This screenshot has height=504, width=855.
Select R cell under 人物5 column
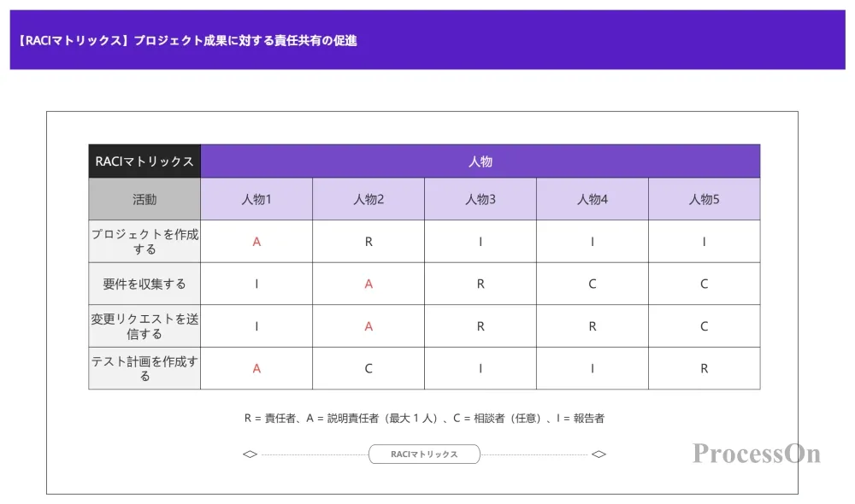[x=704, y=368]
